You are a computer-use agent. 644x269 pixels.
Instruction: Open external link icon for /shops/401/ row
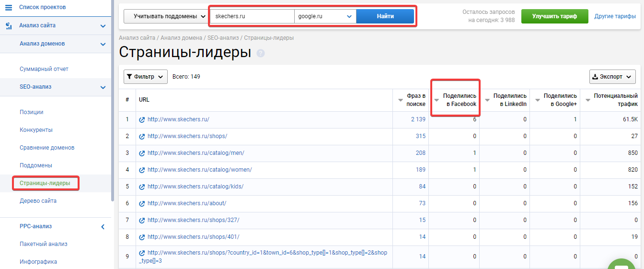[x=142, y=237]
